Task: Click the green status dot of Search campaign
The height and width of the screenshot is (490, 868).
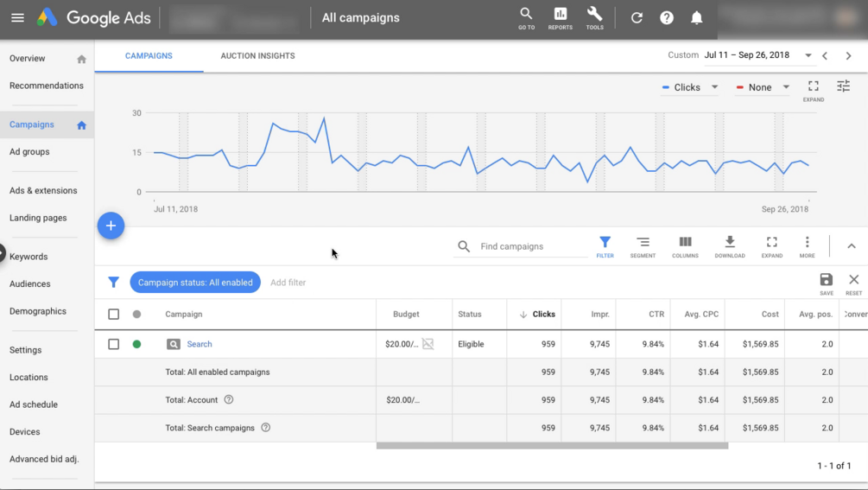Action: point(136,344)
